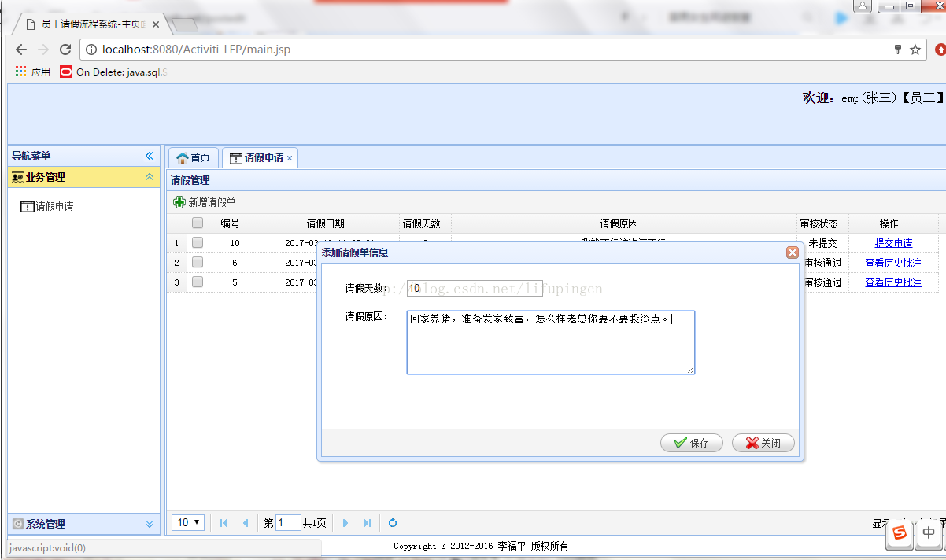Click the green 新增请假单 plus icon
The width and height of the screenshot is (946, 560).
tap(179, 202)
